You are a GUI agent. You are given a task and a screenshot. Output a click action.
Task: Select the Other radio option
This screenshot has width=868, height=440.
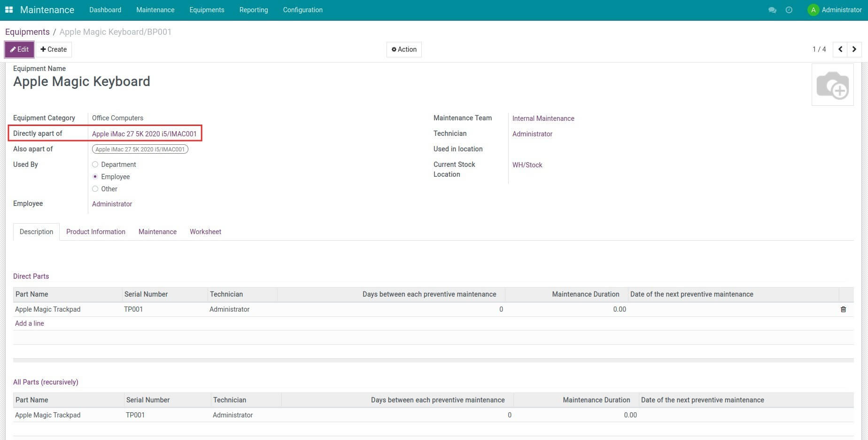click(x=95, y=189)
